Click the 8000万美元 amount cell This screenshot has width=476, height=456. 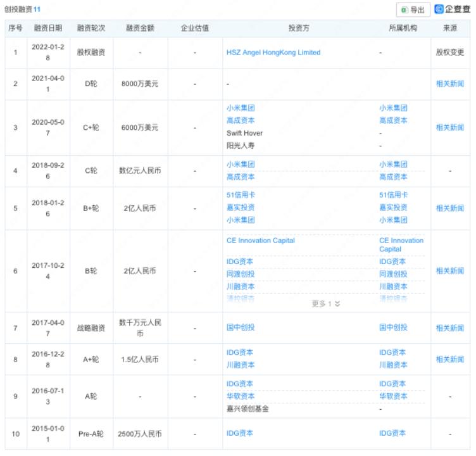pyautogui.click(x=140, y=84)
